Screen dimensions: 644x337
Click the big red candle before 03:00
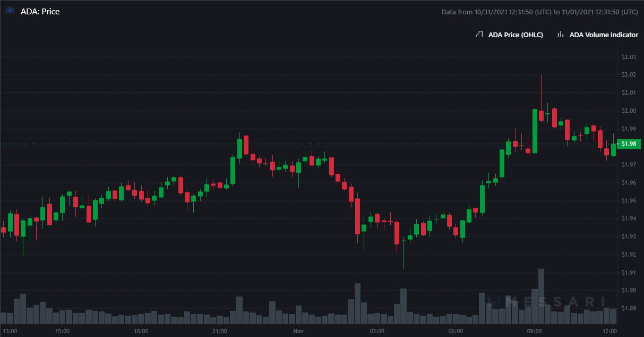[x=357, y=216]
